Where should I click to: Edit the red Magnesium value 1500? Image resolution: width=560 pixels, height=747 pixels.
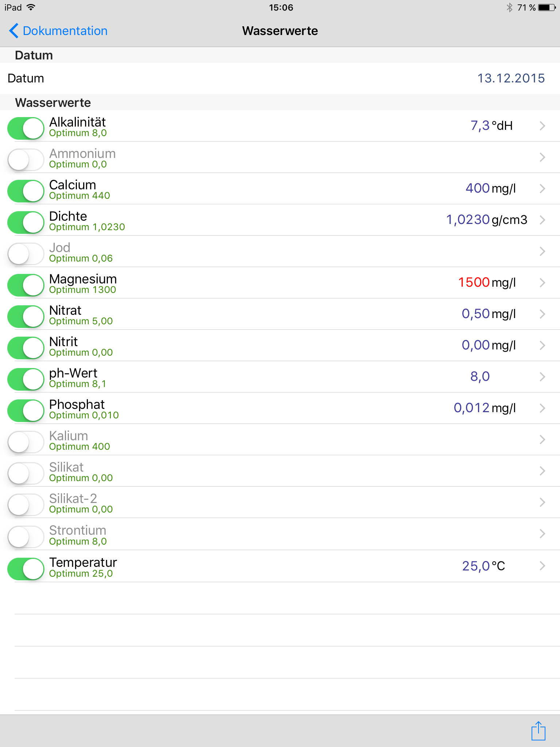point(474,282)
